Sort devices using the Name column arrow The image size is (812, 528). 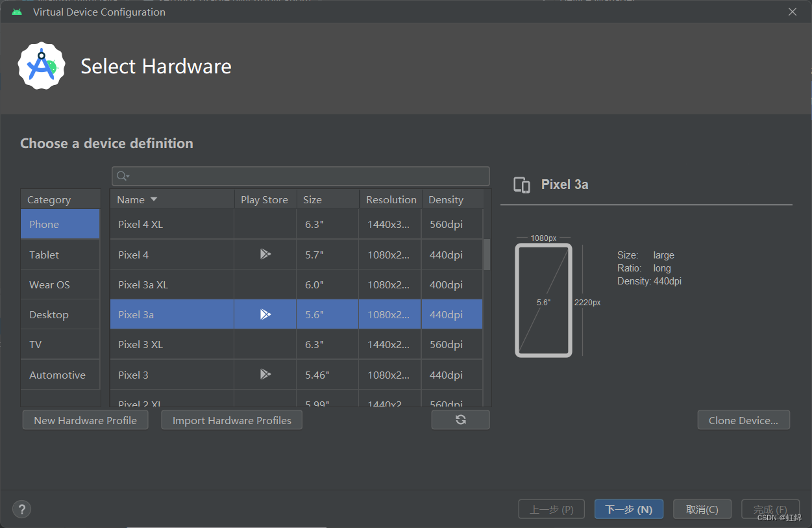pos(154,199)
